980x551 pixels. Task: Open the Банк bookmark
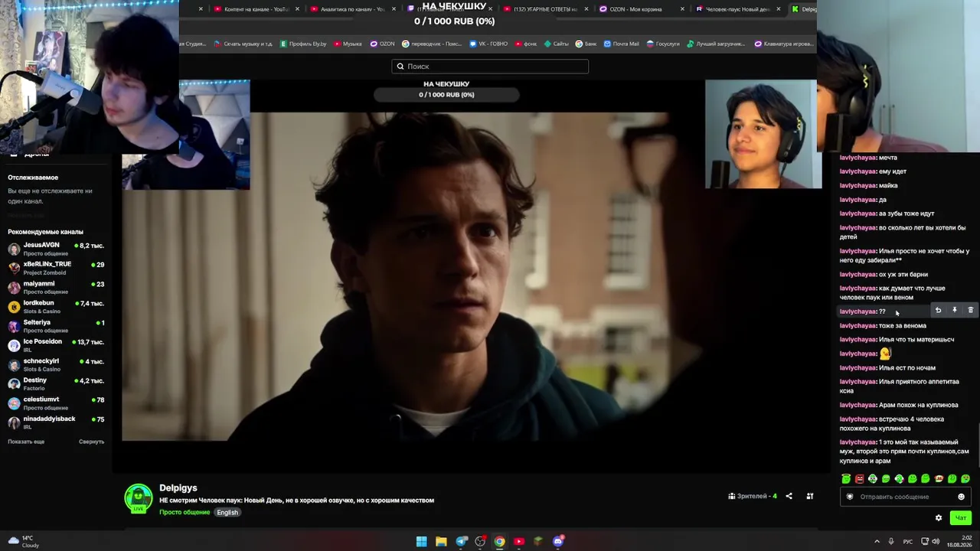click(x=584, y=44)
